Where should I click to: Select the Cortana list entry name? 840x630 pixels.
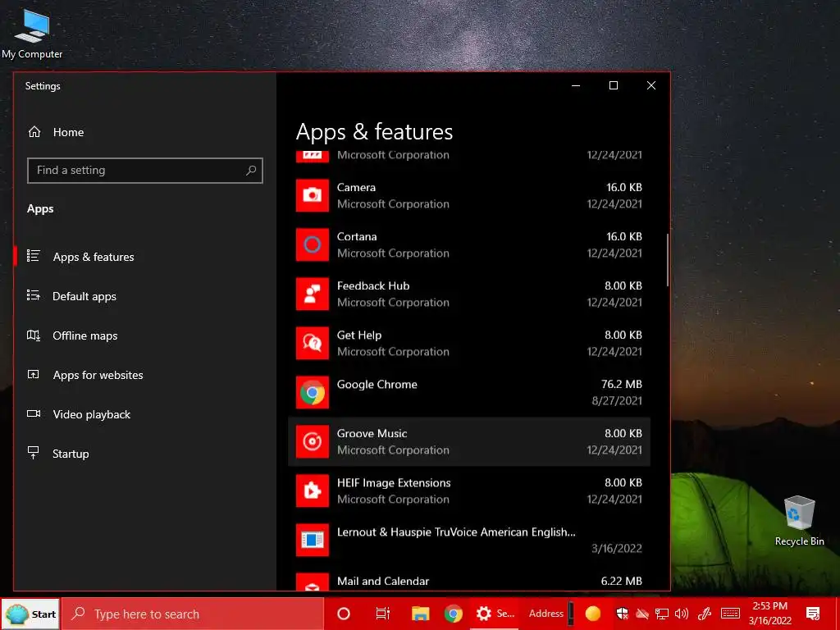[357, 237]
